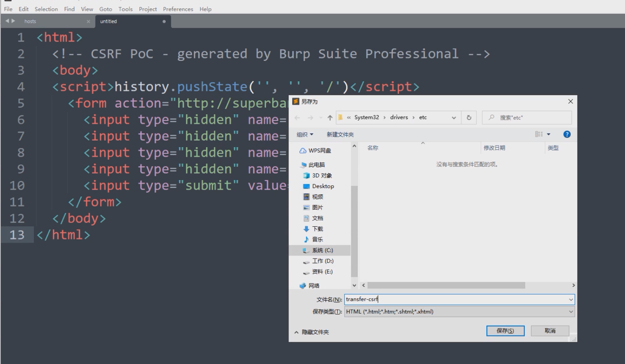Image resolution: width=625 pixels, height=364 pixels.
Task: Close the hosts tab
Action: 88,21
